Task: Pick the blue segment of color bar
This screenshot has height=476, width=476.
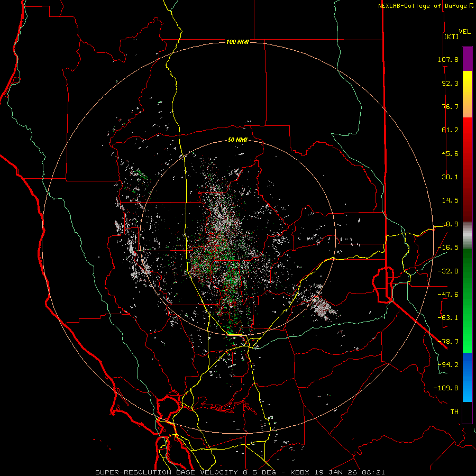Action: 467,377
